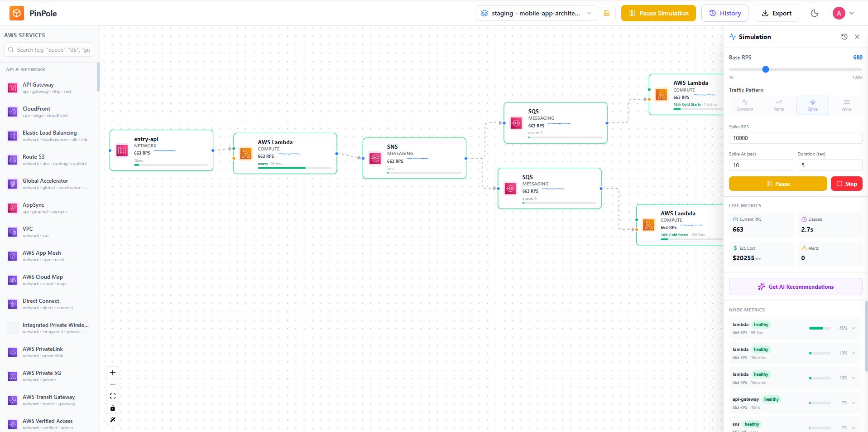Toggle dark mode with the moon icon
Image resolution: width=868 pixels, height=432 pixels.
pos(815,13)
